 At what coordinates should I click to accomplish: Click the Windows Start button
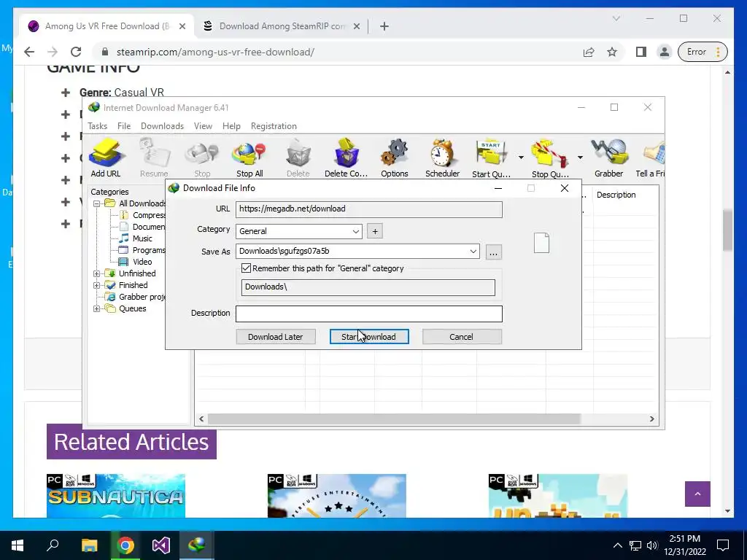click(x=18, y=545)
